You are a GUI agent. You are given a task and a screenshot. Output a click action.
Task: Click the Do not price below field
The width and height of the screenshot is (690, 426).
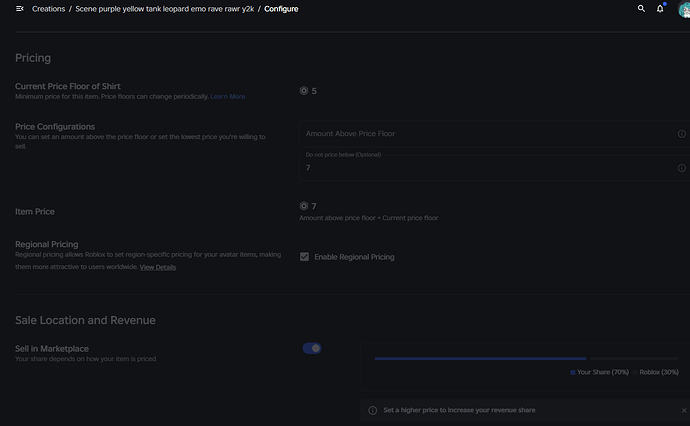click(x=494, y=168)
